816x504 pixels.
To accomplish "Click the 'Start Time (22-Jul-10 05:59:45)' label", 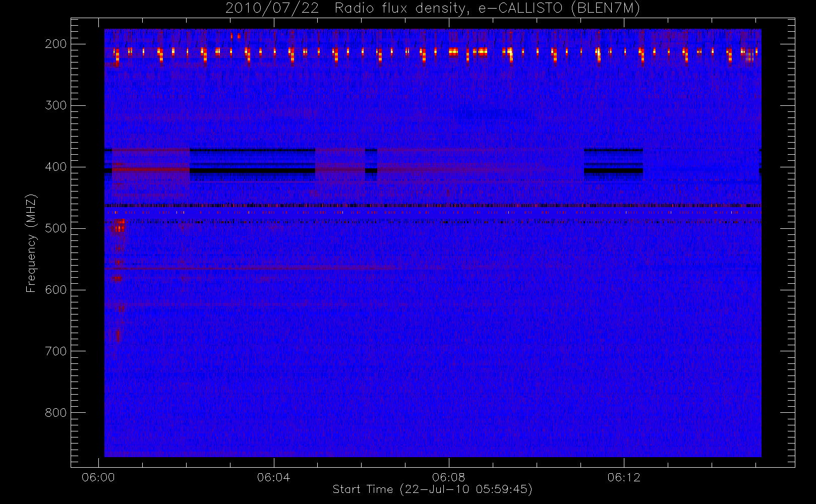I will click(433, 489).
